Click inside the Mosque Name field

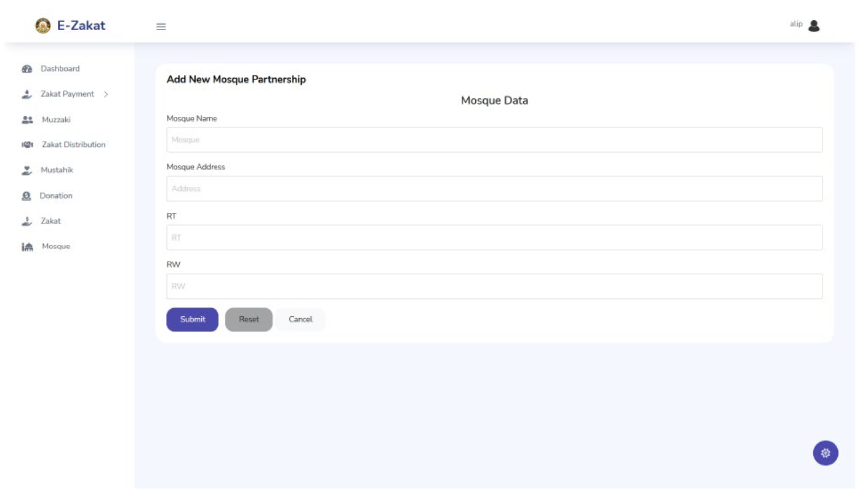tap(494, 140)
